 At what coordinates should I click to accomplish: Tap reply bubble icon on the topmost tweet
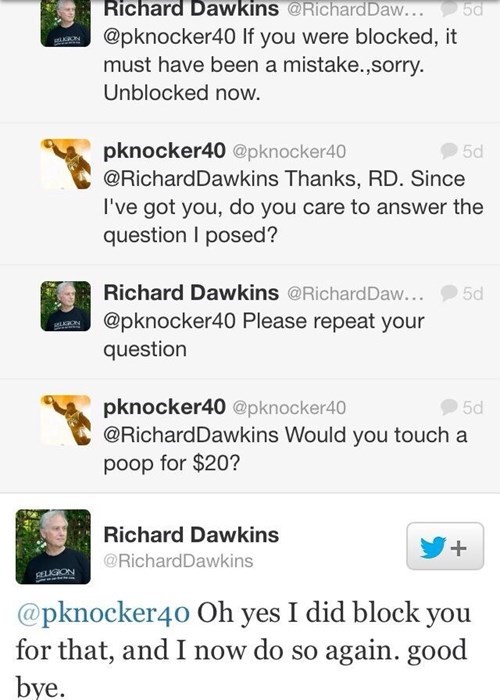449,9
